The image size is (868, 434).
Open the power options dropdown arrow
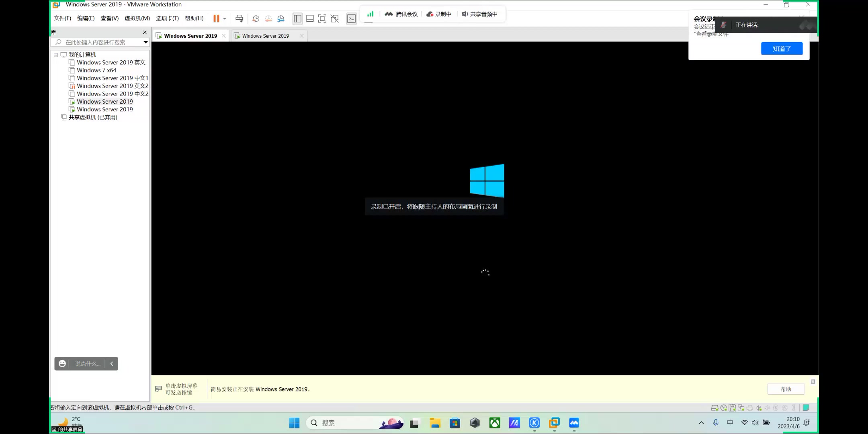coord(225,18)
